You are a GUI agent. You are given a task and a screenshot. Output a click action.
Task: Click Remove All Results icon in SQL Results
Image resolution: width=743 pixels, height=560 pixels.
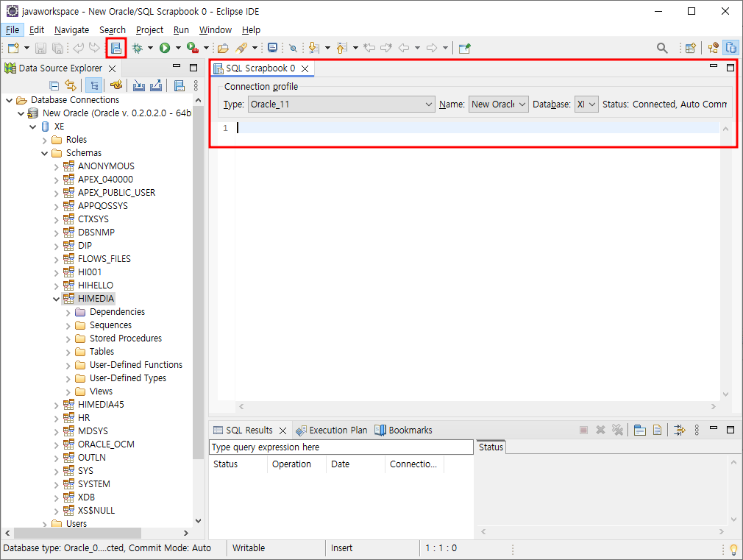pos(617,430)
